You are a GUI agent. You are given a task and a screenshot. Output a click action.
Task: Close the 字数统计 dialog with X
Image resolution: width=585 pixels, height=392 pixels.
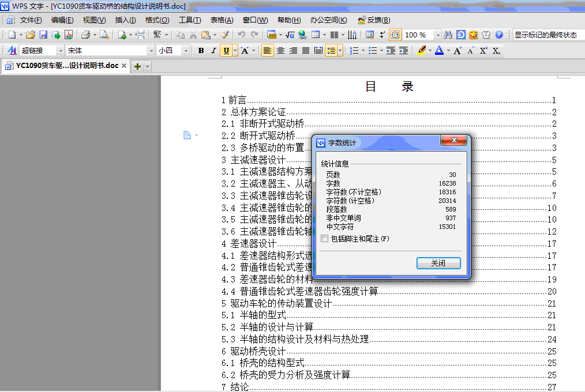click(x=453, y=140)
